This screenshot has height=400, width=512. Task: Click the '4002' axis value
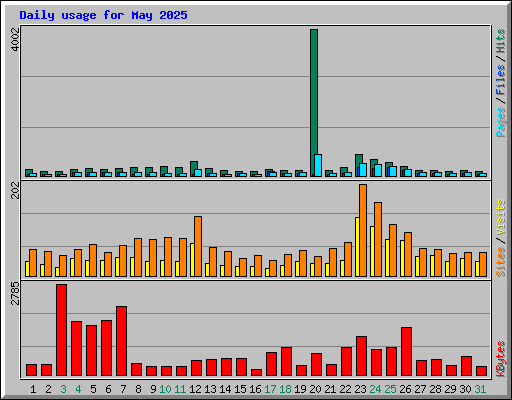coord(15,39)
